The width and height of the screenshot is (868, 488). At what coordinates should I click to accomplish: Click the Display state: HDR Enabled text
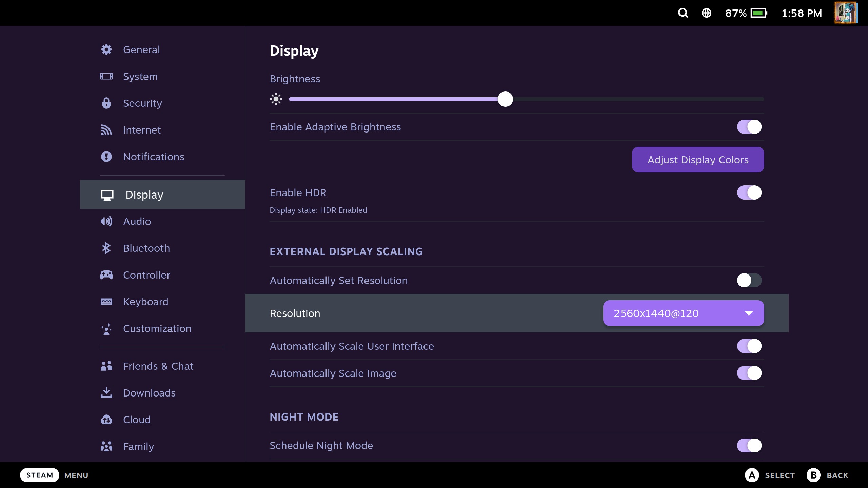(x=318, y=210)
